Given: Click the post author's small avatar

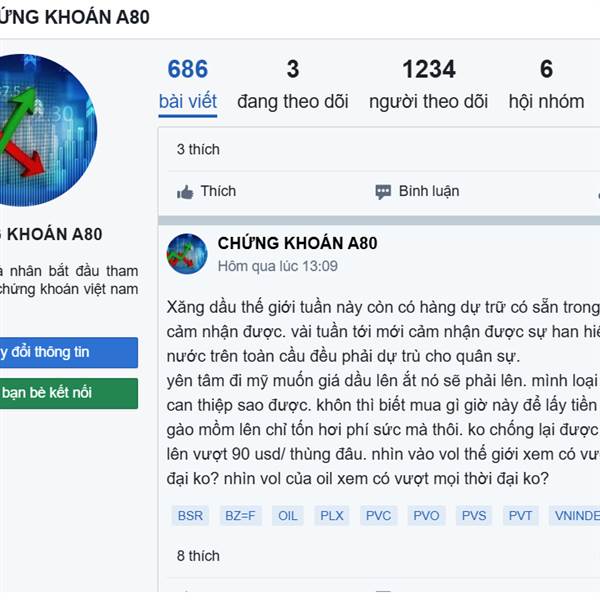Looking at the screenshot, I should click(187, 254).
